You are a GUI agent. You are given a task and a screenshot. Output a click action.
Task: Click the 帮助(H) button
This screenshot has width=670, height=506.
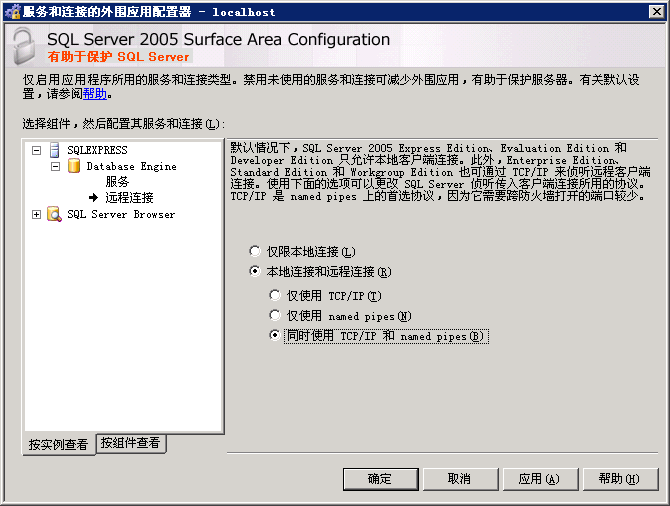620,479
